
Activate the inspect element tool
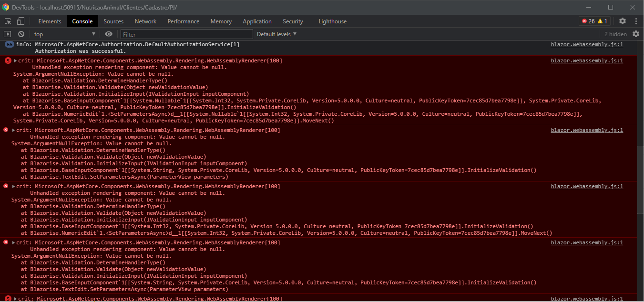point(7,21)
